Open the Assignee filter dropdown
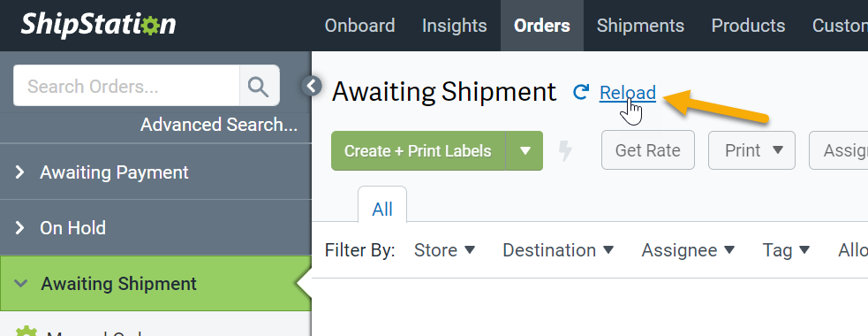 tap(688, 250)
